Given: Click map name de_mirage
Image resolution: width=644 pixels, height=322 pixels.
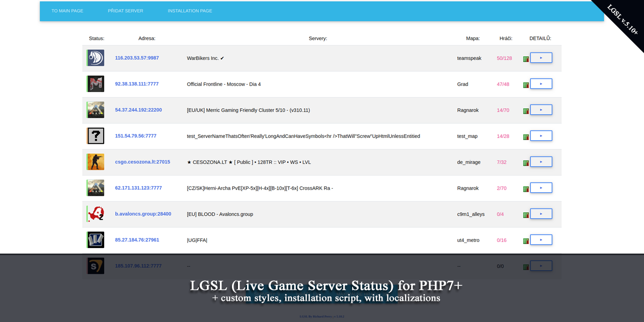Looking at the screenshot, I should (469, 162).
